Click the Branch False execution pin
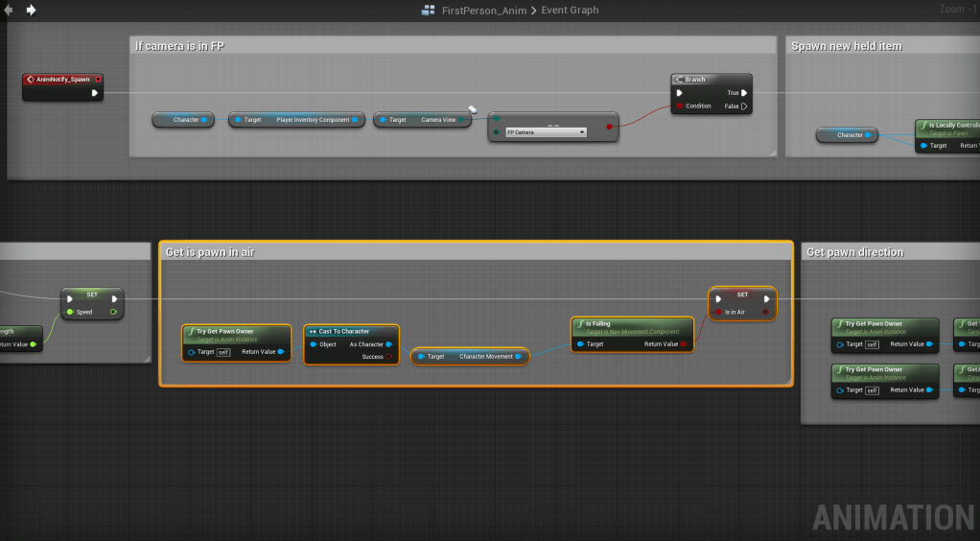 pyautogui.click(x=744, y=106)
